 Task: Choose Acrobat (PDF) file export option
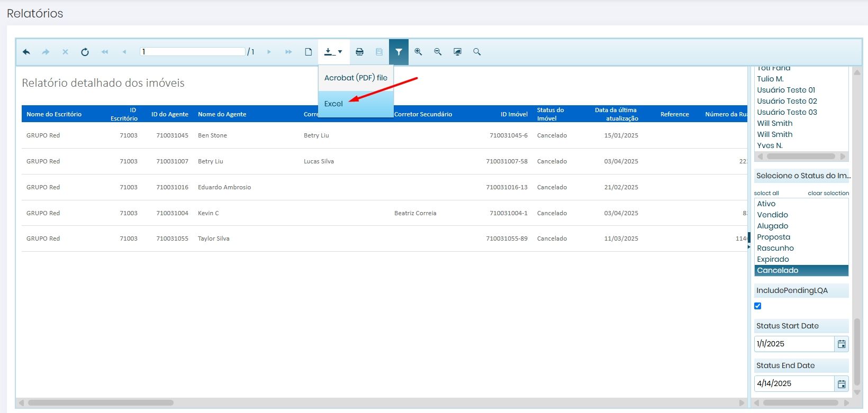tap(356, 78)
